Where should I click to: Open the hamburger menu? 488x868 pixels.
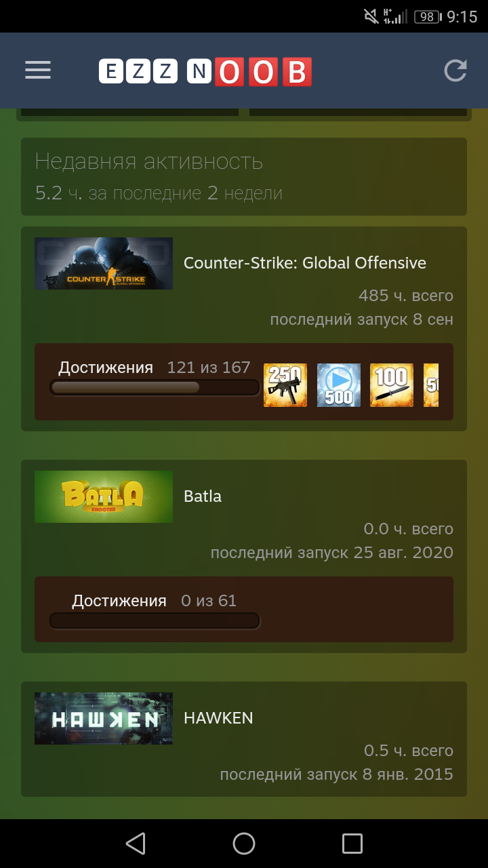(38, 71)
